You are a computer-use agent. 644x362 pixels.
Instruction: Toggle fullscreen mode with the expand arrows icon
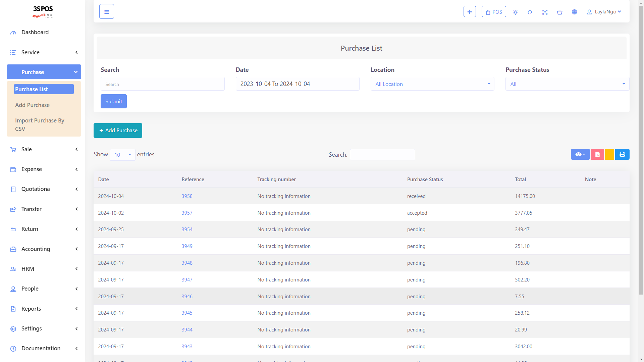545,12
